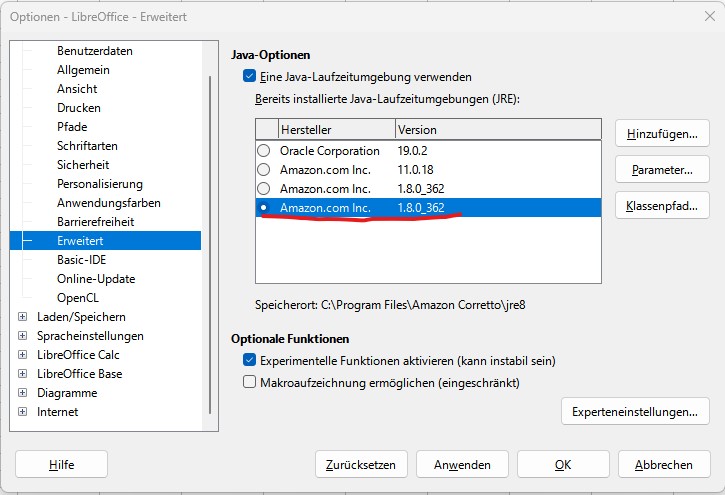Open the Sicherheit options page
This screenshot has width=725, height=495.
click(x=83, y=165)
